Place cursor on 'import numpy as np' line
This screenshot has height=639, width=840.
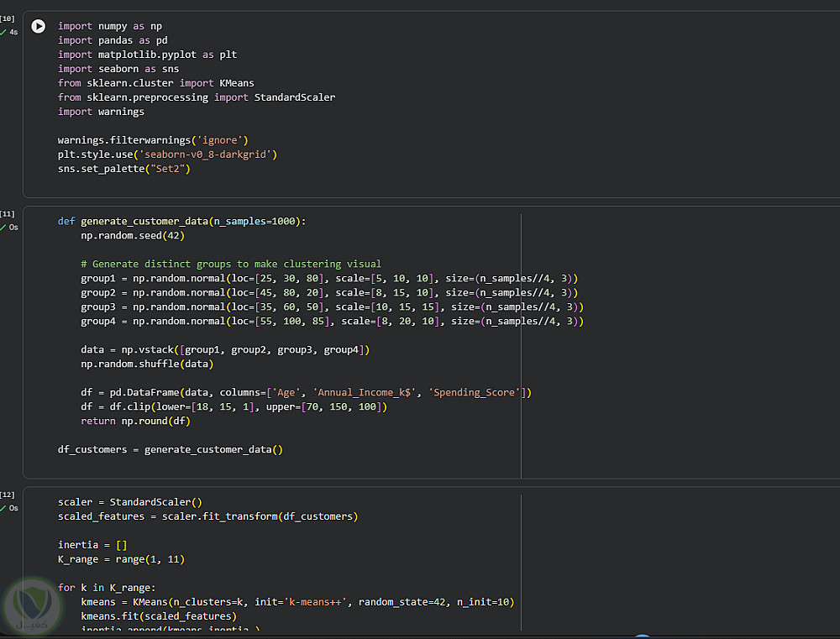click(x=109, y=26)
